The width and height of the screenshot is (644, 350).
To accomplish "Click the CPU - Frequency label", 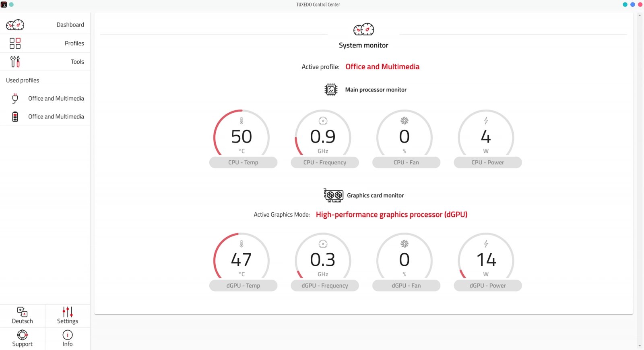I will click(x=325, y=162).
